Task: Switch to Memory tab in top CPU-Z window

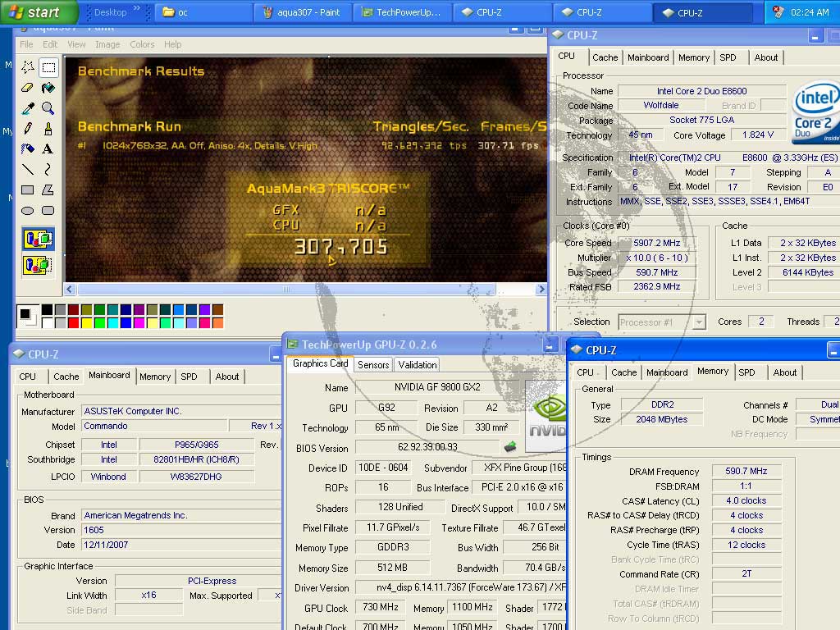Action: [x=694, y=57]
